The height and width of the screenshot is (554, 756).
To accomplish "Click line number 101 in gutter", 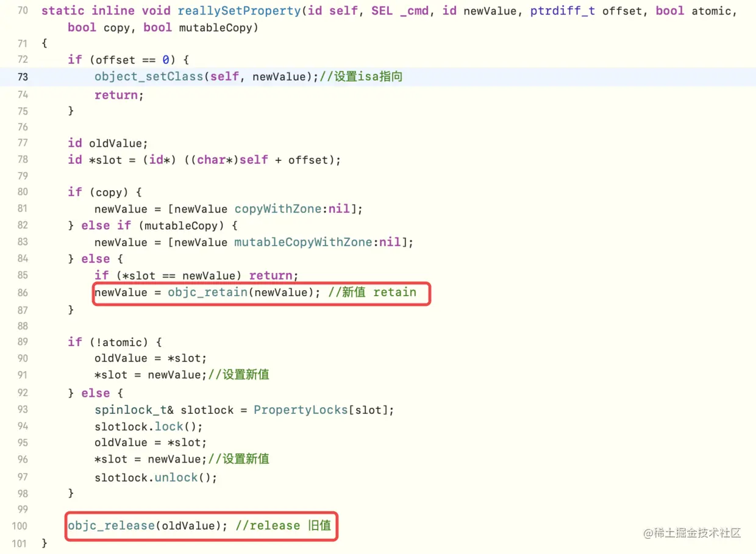I will point(20,543).
